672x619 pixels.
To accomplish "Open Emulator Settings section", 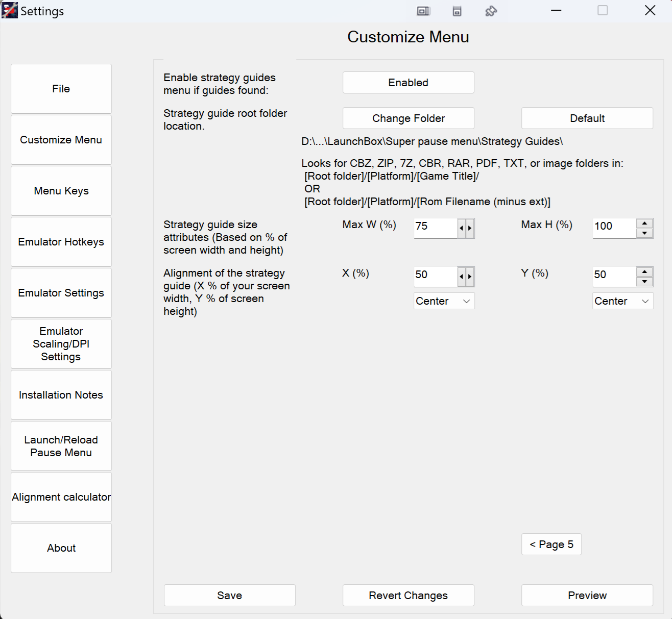I will pos(61,293).
